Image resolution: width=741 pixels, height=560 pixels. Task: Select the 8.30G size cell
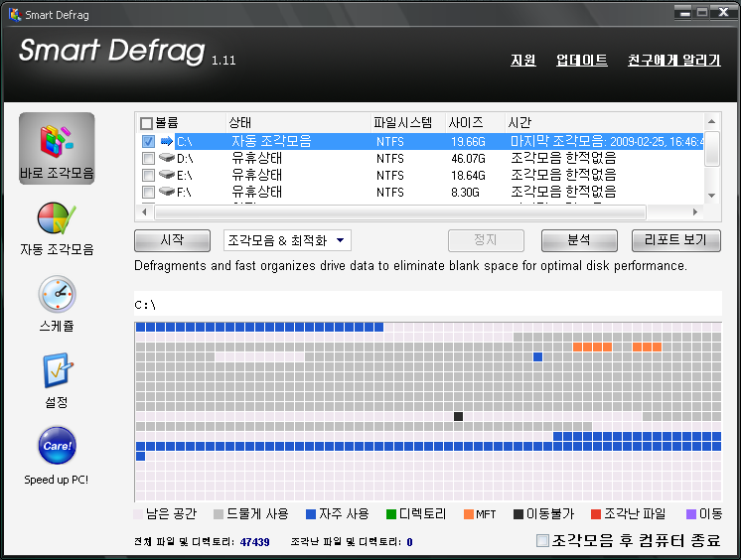pyautogui.click(x=465, y=193)
